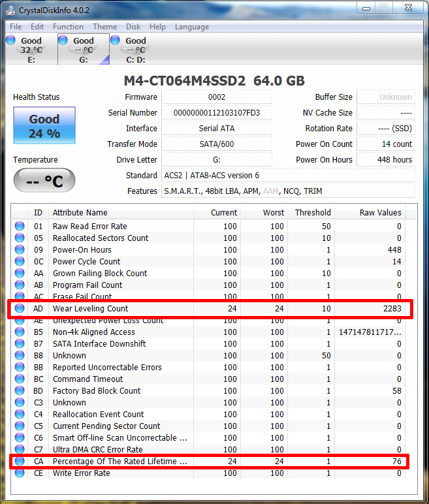Click the Attribute Name column header
Viewport: 429px width, 504px height.
click(x=121, y=212)
